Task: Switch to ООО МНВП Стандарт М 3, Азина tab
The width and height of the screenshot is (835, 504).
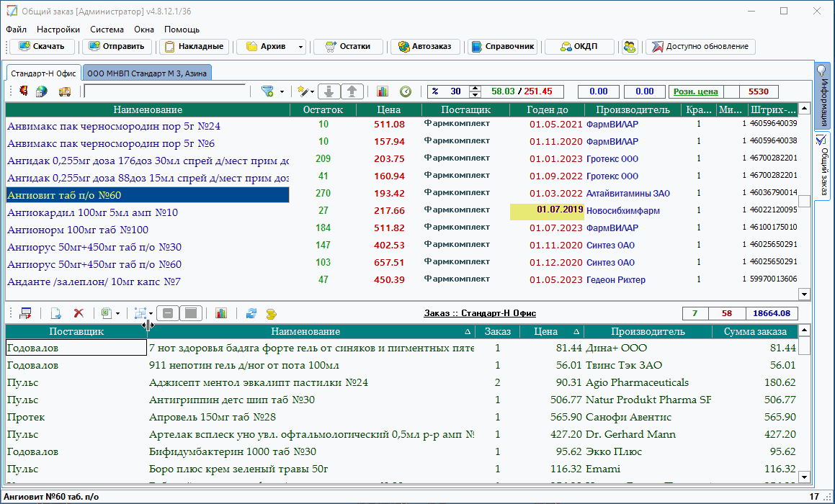Action: pos(147,73)
